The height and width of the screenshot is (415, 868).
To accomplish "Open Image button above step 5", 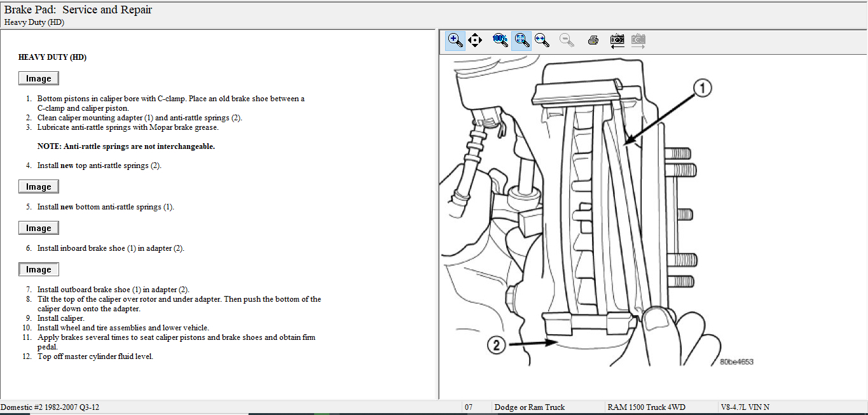I will click(x=39, y=186).
